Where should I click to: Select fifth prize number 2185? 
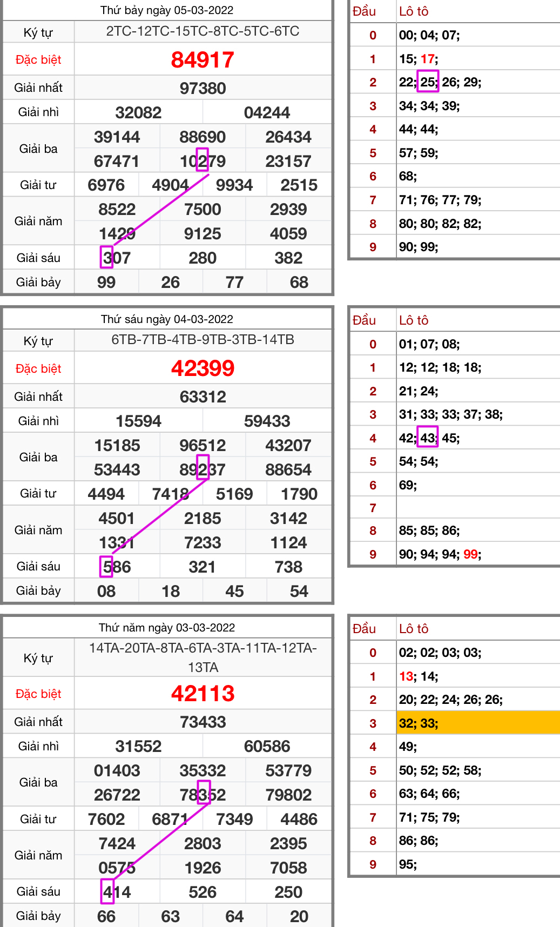tap(203, 518)
